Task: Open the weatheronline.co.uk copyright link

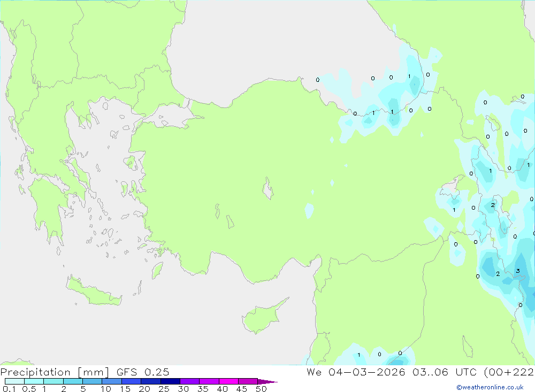Action: [490, 387]
